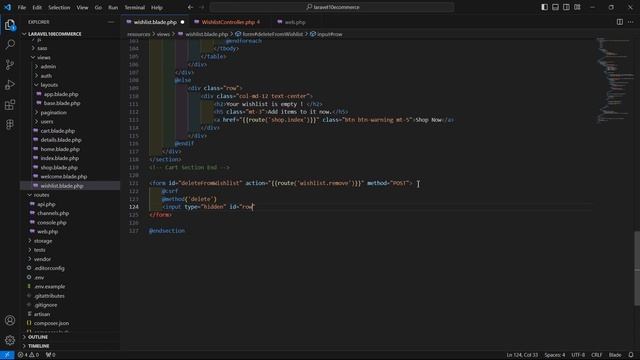Image resolution: width=640 pixels, height=360 pixels.
Task: Change end of line sequence CRLF
Action: point(596,355)
